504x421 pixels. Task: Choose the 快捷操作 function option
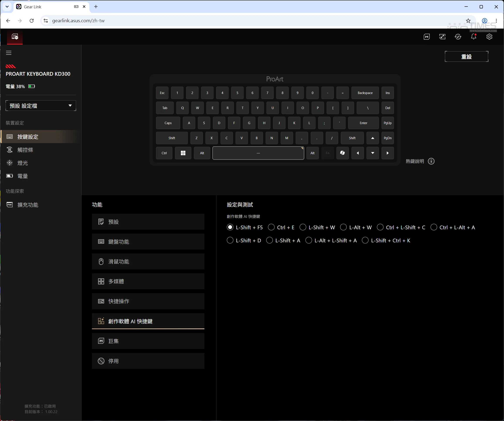pos(148,301)
